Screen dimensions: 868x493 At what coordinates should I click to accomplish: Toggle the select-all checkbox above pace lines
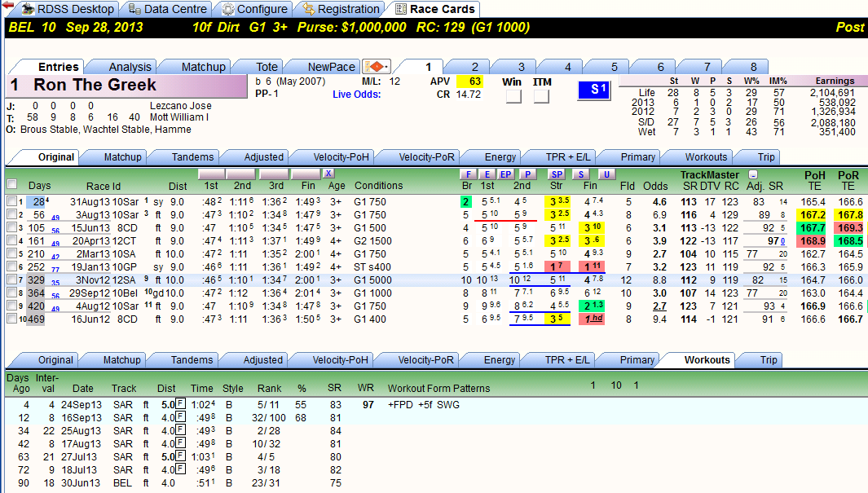tap(11, 184)
